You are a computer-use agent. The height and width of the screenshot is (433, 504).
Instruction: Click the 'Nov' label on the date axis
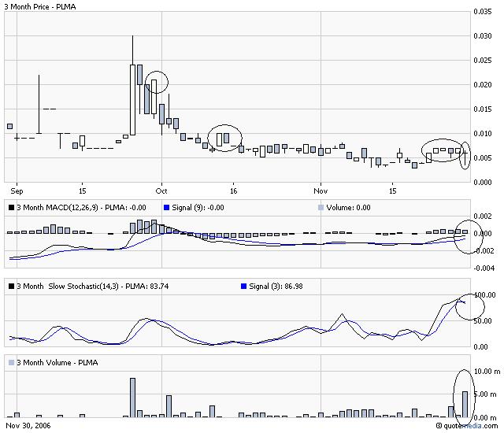pyautogui.click(x=321, y=191)
